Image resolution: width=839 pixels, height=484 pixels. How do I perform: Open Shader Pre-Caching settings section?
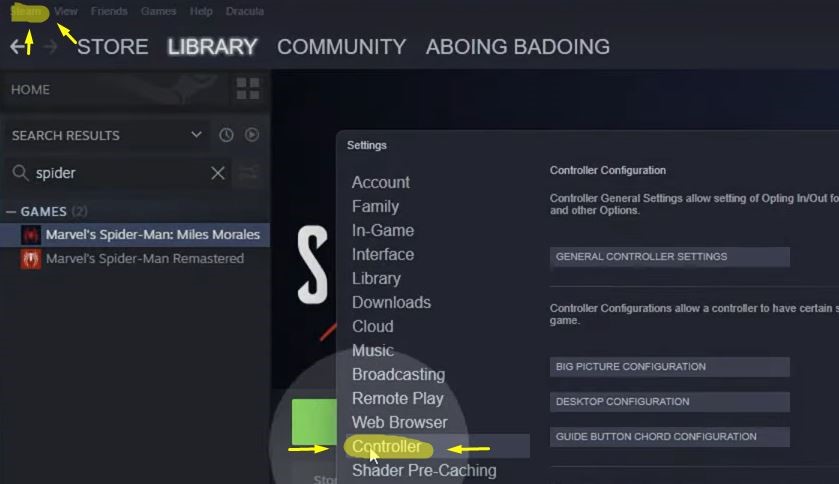(424, 471)
